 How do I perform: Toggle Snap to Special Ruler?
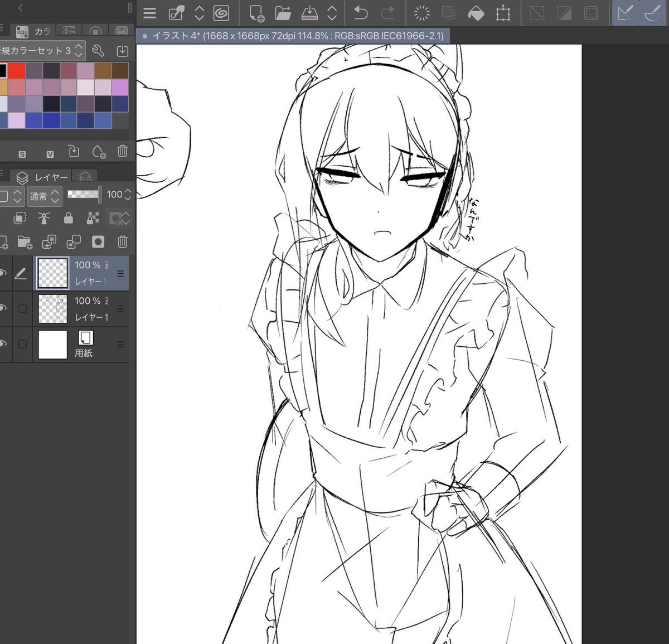[x=652, y=13]
